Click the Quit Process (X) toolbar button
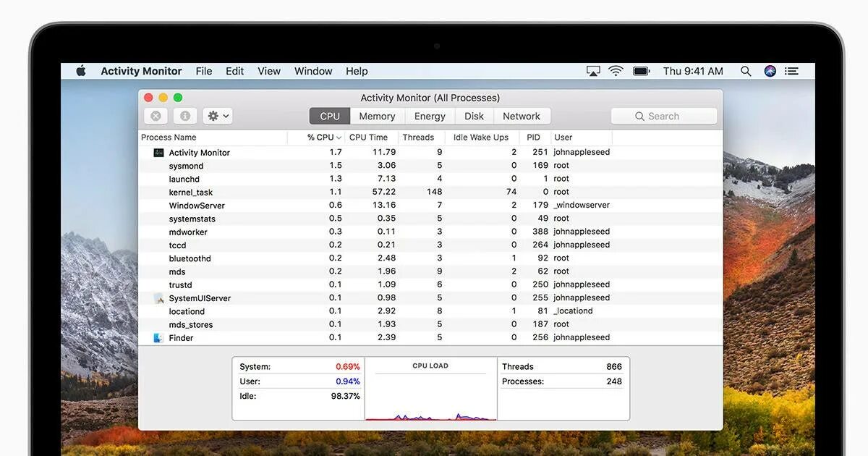The height and width of the screenshot is (456, 868). [156, 116]
